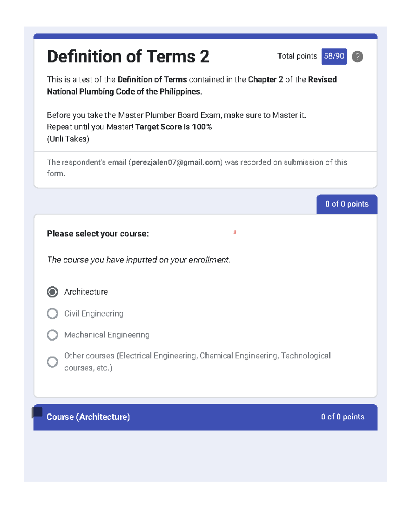The width and height of the screenshot is (411, 532).
Task: Click the Target Score is 100% text
Action: point(174,127)
